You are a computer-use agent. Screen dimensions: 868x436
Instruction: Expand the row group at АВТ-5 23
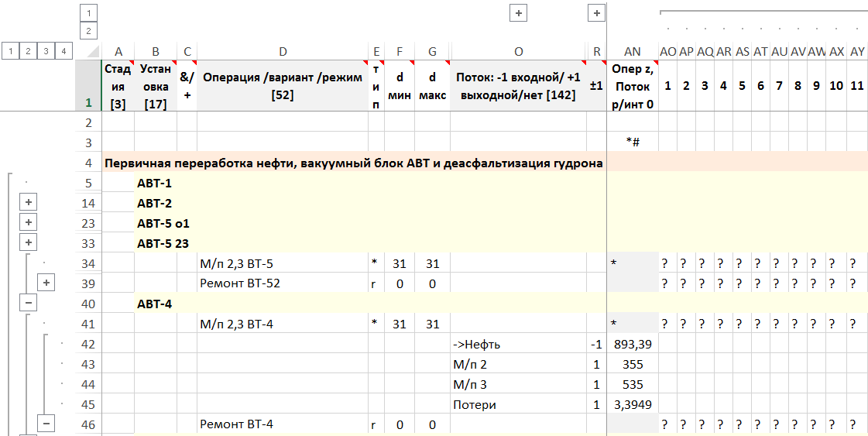tap(28, 243)
